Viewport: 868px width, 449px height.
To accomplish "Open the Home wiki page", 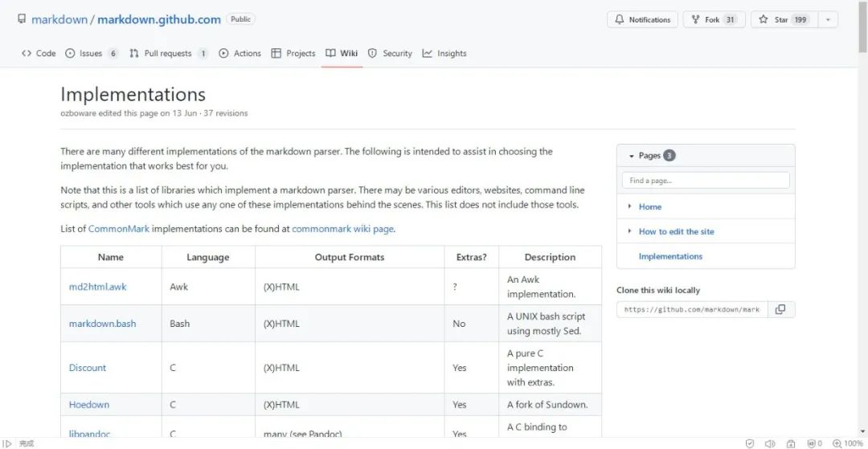I will pyautogui.click(x=650, y=206).
